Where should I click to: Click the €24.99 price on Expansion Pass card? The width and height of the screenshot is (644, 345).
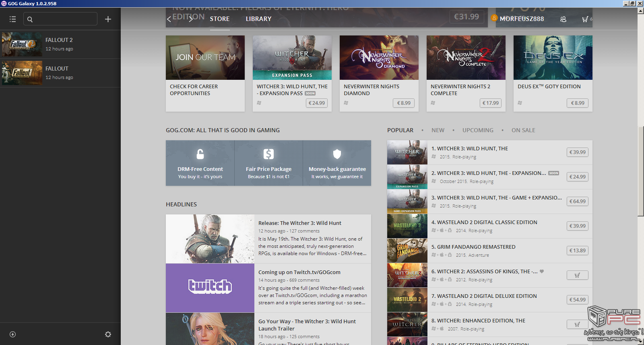click(x=317, y=103)
